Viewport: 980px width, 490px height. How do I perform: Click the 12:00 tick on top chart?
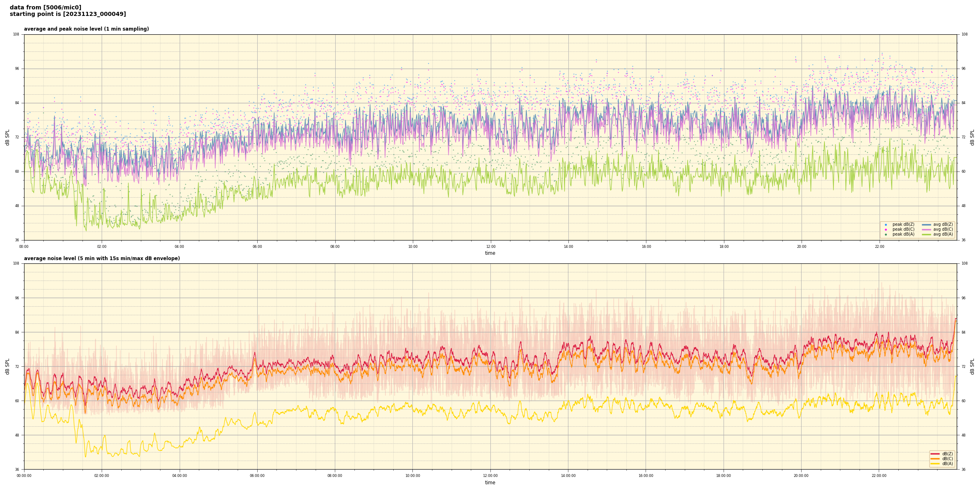pyautogui.click(x=491, y=247)
